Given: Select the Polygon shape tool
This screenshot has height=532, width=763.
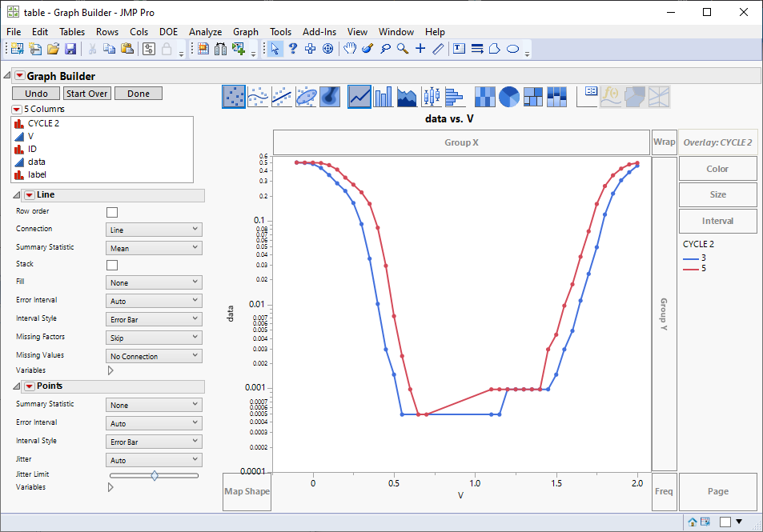Looking at the screenshot, I should 495,49.
